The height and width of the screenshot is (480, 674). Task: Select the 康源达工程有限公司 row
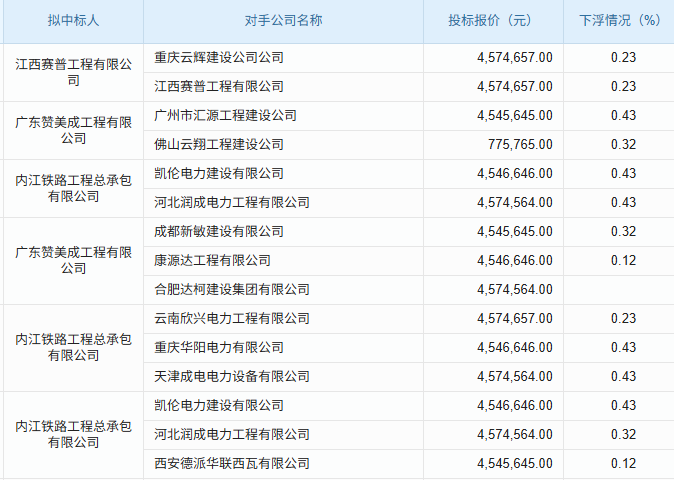[212, 261]
